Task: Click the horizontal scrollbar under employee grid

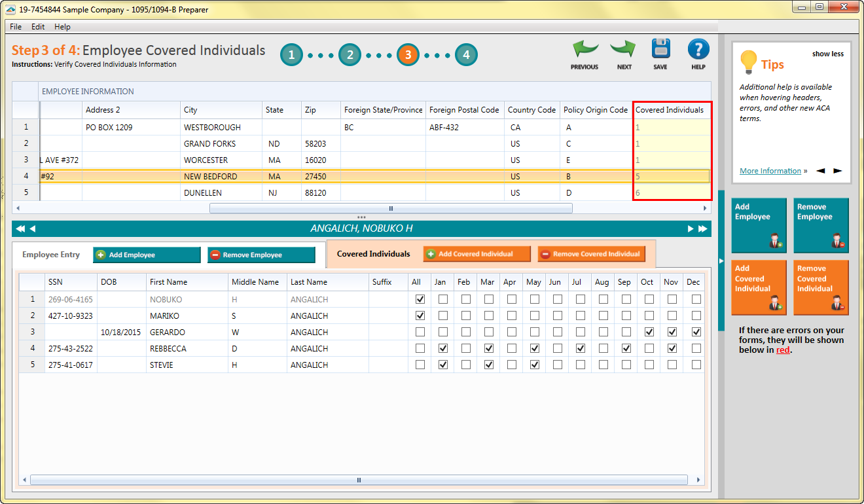Action: pos(390,207)
